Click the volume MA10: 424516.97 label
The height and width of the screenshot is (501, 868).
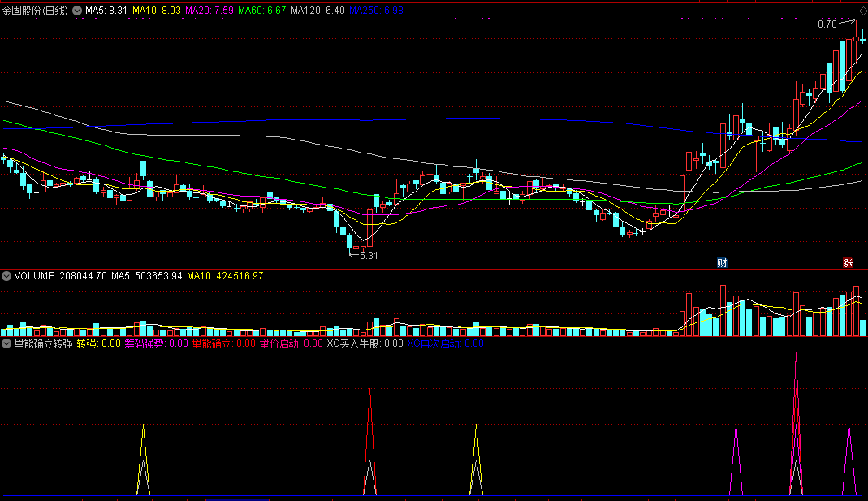coord(225,276)
